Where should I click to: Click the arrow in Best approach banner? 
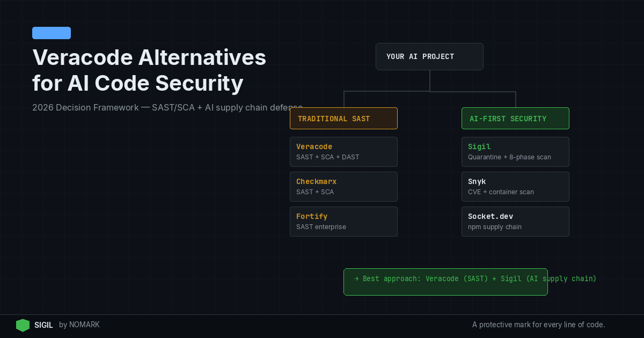point(356,278)
